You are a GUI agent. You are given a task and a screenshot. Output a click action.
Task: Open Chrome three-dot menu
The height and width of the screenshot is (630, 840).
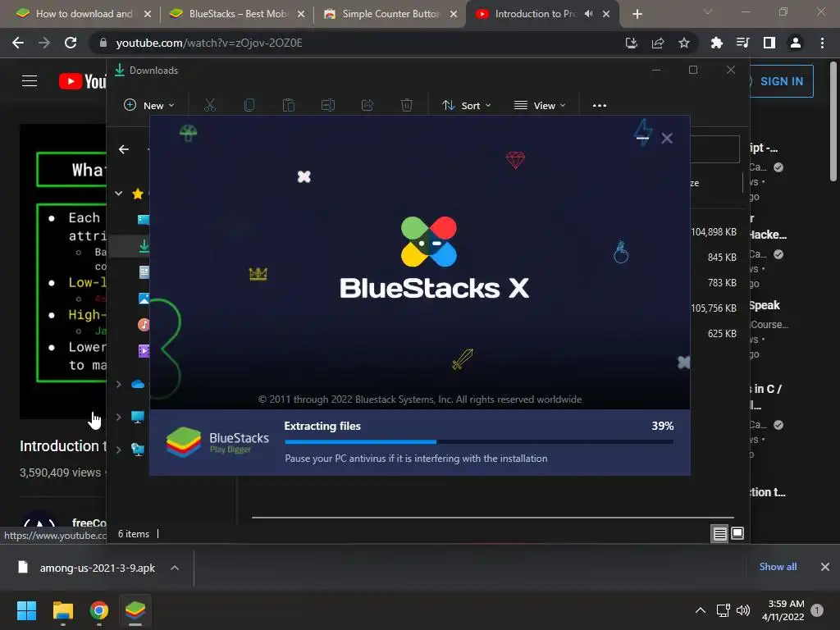(x=822, y=43)
